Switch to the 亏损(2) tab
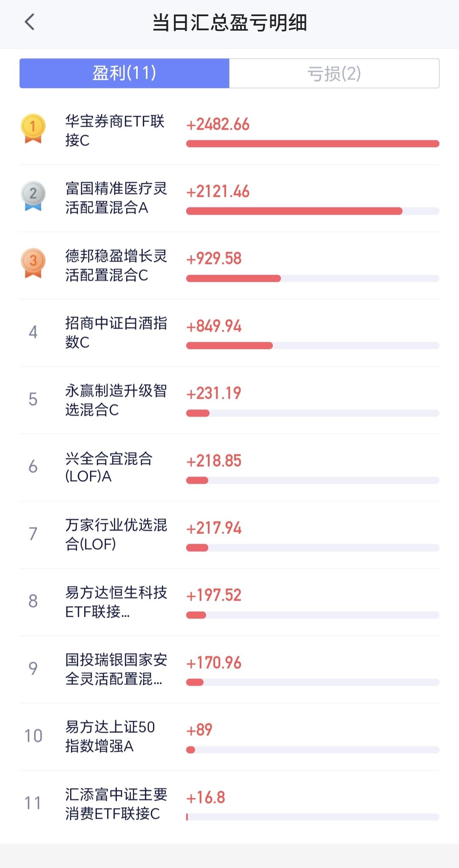 pyautogui.click(x=334, y=73)
